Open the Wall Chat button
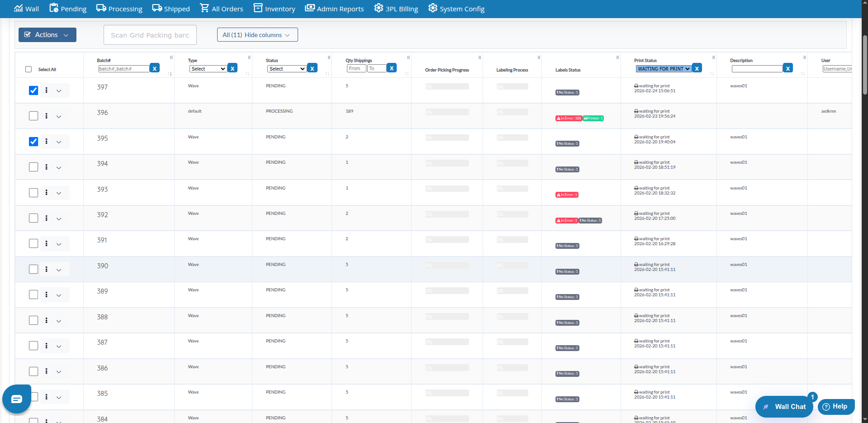 point(784,406)
